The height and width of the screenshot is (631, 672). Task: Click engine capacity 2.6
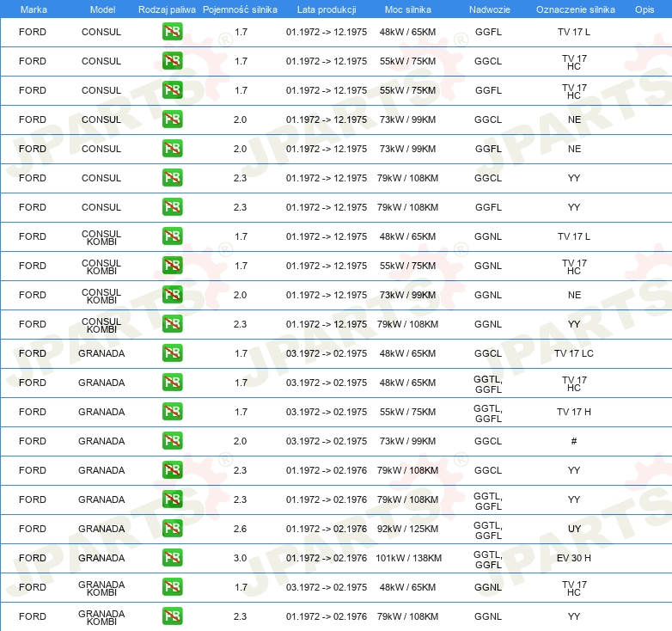[x=240, y=529]
